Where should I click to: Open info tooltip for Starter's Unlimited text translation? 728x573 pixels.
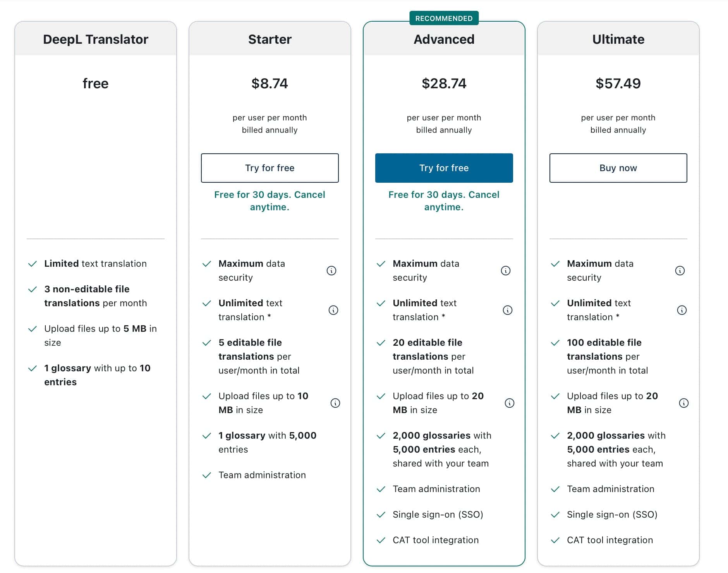point(333,310)
